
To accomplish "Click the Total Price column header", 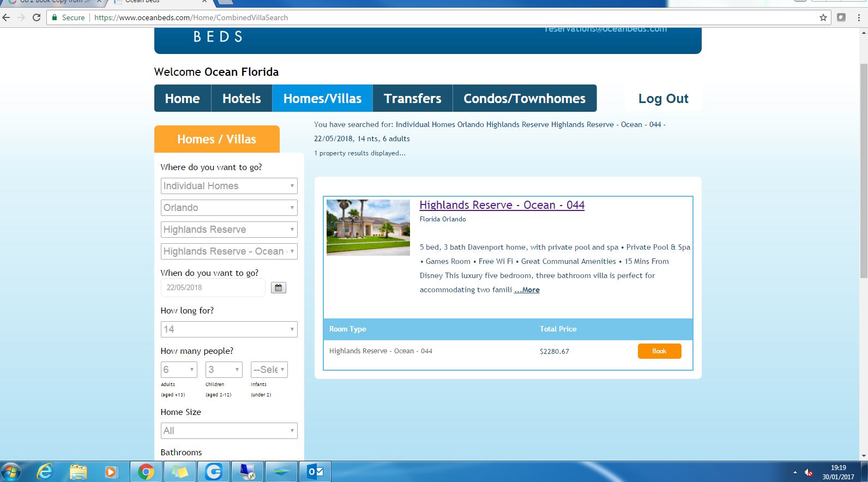I will [x=558, y=329].
